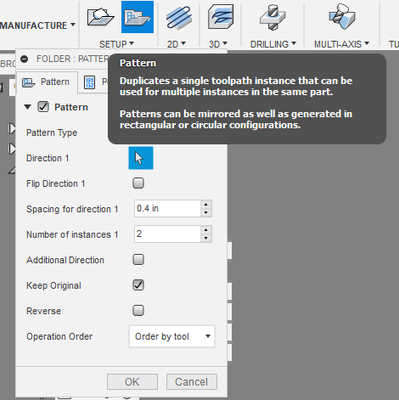Open the 3D menu dropdown

218,44
